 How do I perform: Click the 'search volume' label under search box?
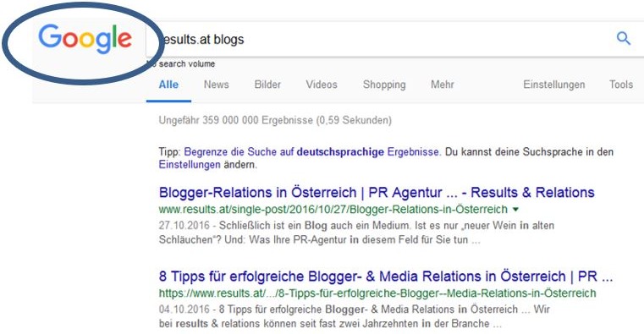[x=187, y=64]
